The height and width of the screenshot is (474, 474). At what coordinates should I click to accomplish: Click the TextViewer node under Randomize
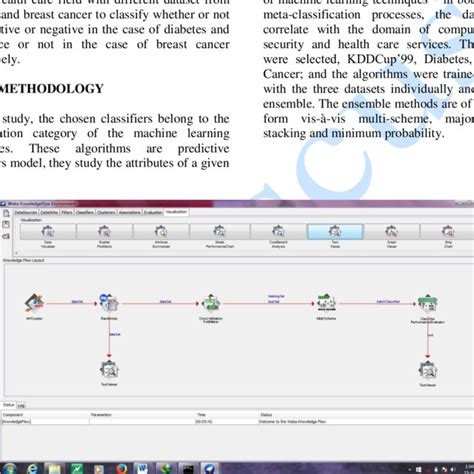tap(109, 369)
